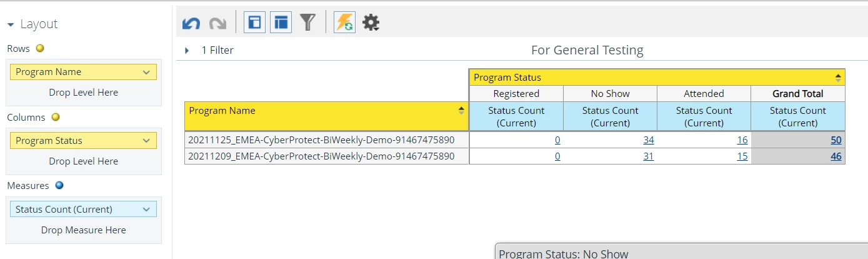Screen dimensions: 868x259
Task: Click Registered count 0 for 20211209 program
Action: [557, 156]
